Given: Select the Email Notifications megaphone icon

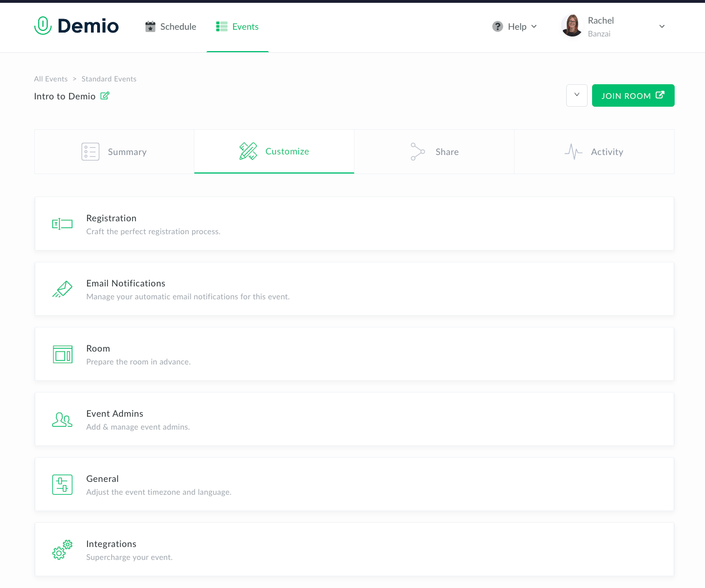Looking at the screenshot, I should coord(62,289).
